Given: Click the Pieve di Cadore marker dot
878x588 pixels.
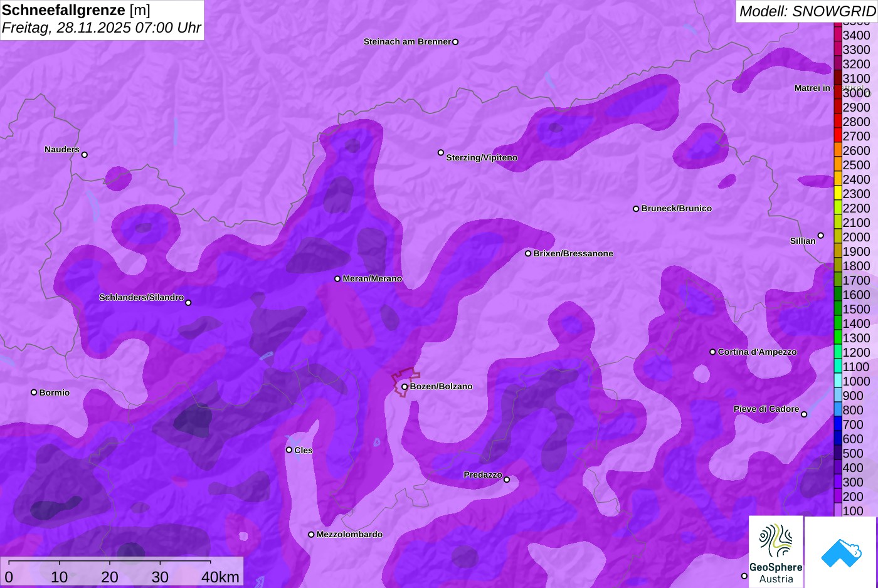Looking at the screenshot, I should [804, 414].
